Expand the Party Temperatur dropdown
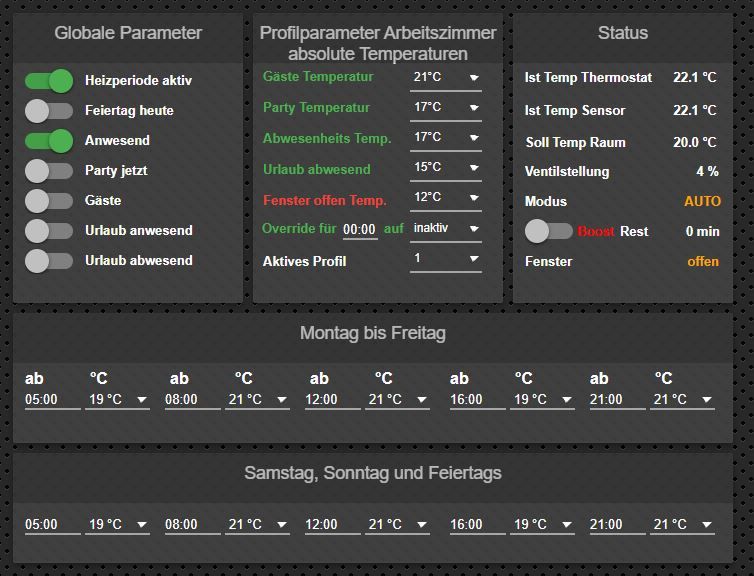 pyautogui.click(x=445, y=108)
